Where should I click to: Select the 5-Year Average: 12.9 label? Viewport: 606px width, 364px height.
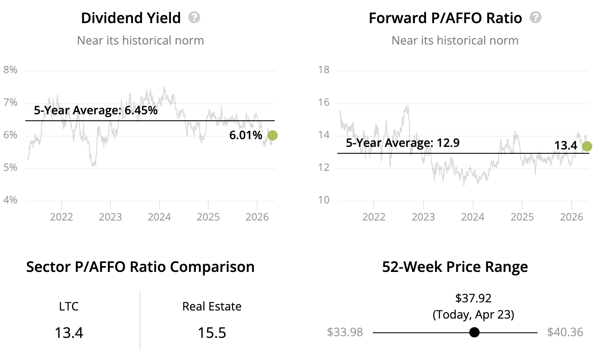(x=402, y=143)
